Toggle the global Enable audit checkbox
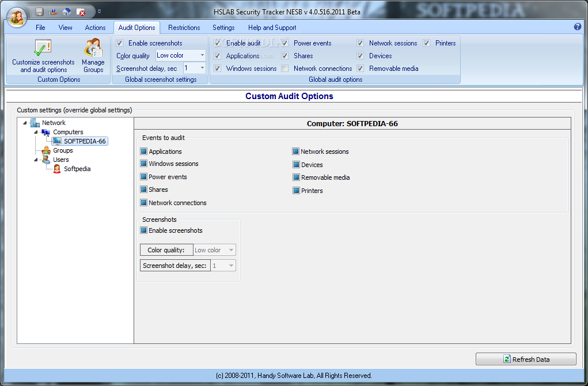 pos(217,43)
